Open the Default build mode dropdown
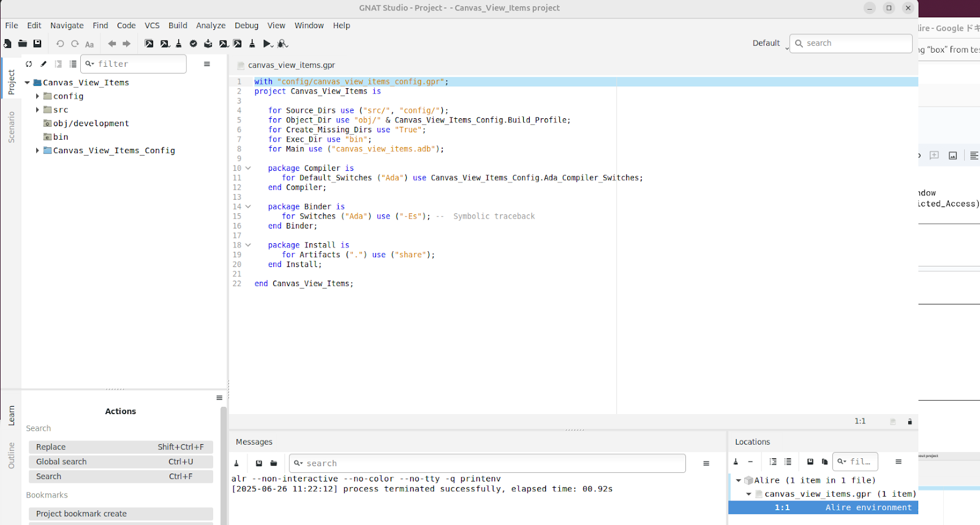 tap(771, 43)
